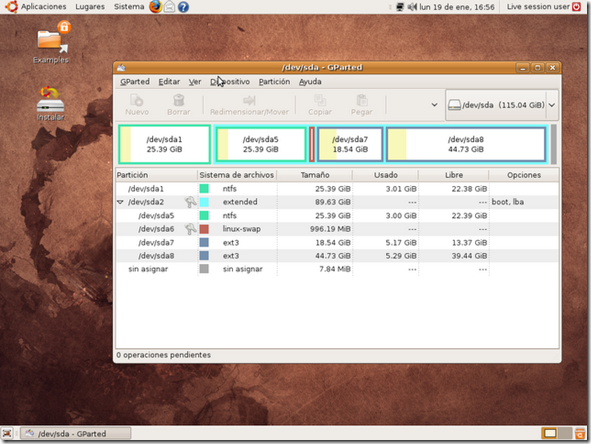Click the gray unallocated strip in partition map
Image resolution: width=591 pixels, height=444 pixels.
click(553, 144)
